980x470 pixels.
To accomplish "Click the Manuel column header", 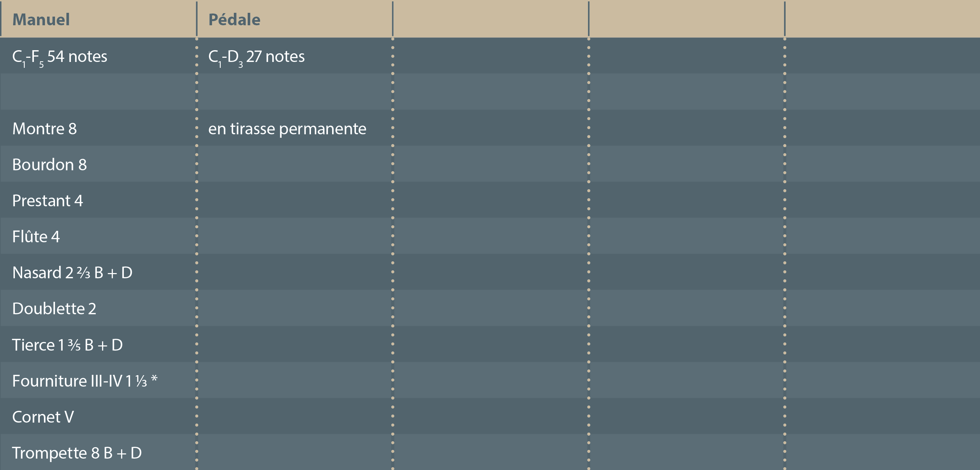I will pos(41,20).
